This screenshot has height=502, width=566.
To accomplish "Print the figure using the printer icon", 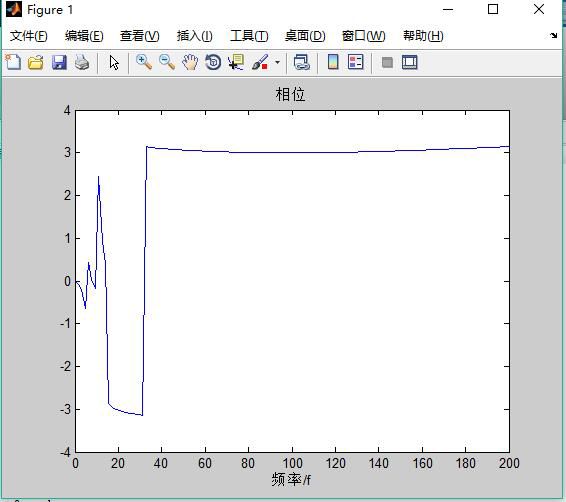I will coord(82,62).
